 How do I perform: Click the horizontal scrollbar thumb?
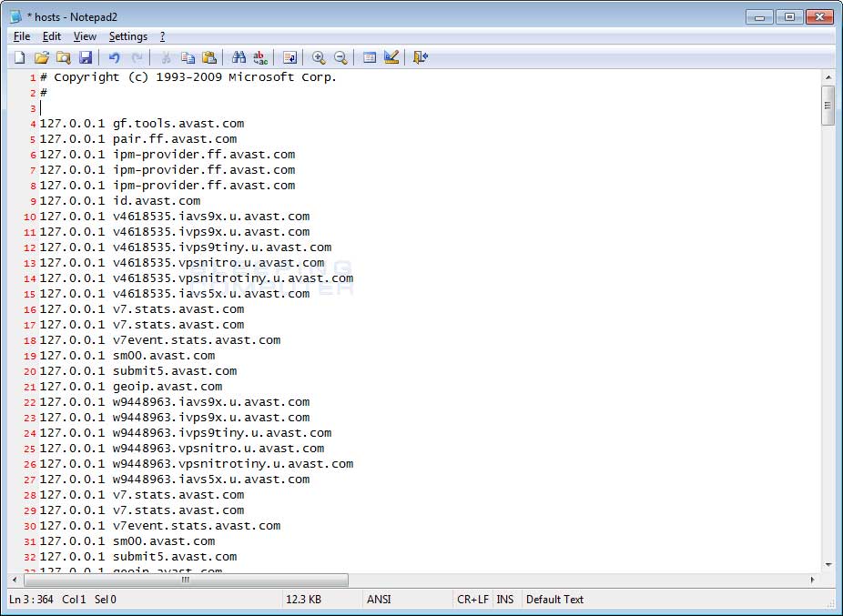(186, 580)
